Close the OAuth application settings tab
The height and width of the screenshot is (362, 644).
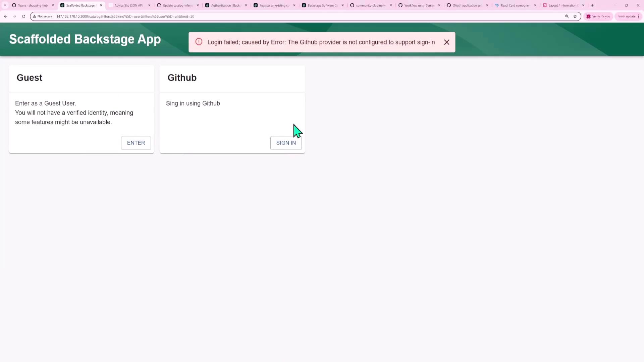[x=487, y=5]
